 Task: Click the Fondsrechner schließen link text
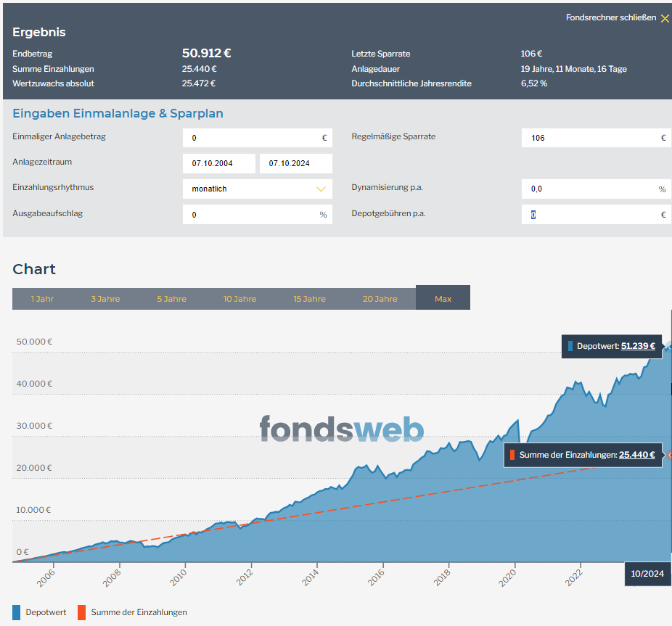coord(610,17)
